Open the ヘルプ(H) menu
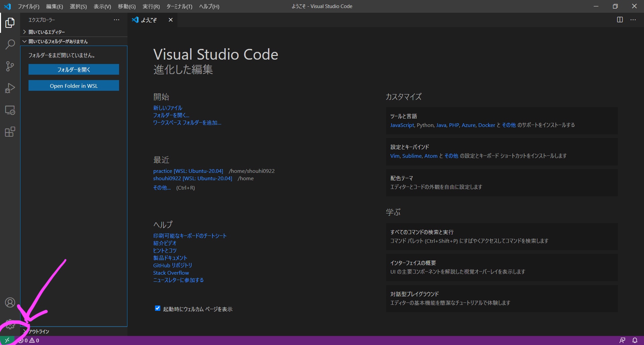 coord(209,6)
